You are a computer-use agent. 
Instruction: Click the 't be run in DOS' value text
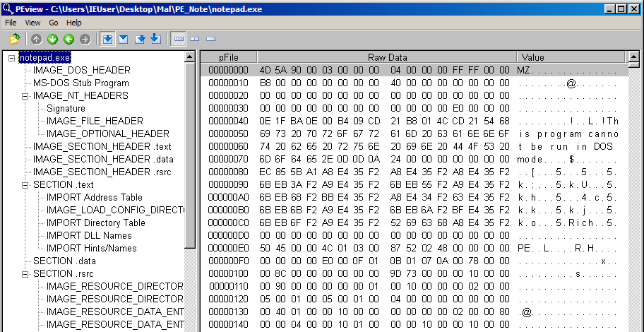click(x=566, y=147)
